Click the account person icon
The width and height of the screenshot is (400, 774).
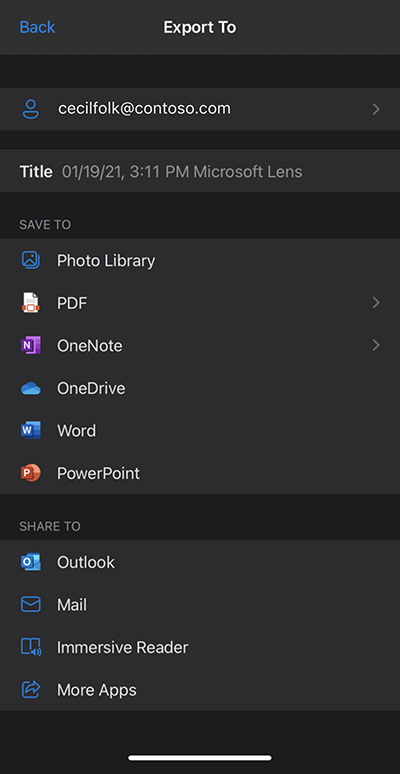31,109
